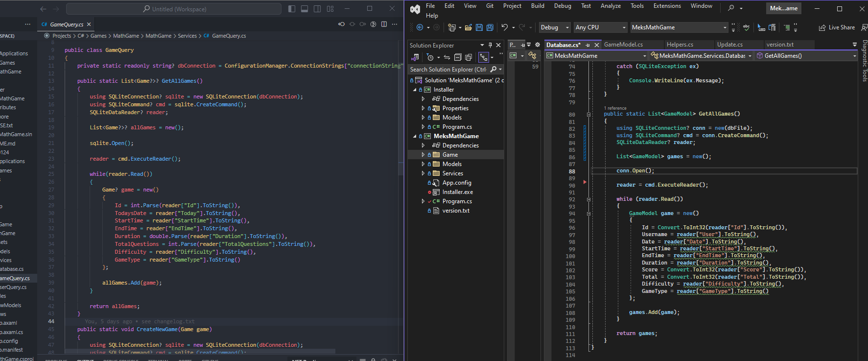Click the Save All icon

point(490,27)
